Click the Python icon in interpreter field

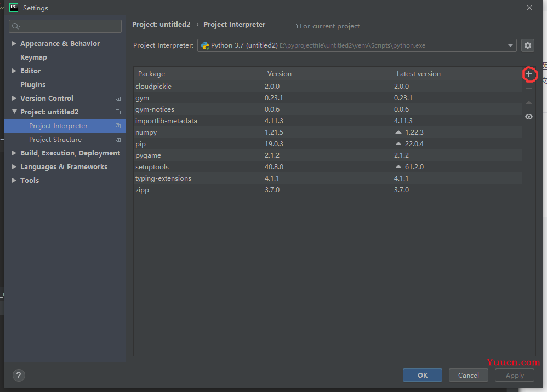pos(205,45)
